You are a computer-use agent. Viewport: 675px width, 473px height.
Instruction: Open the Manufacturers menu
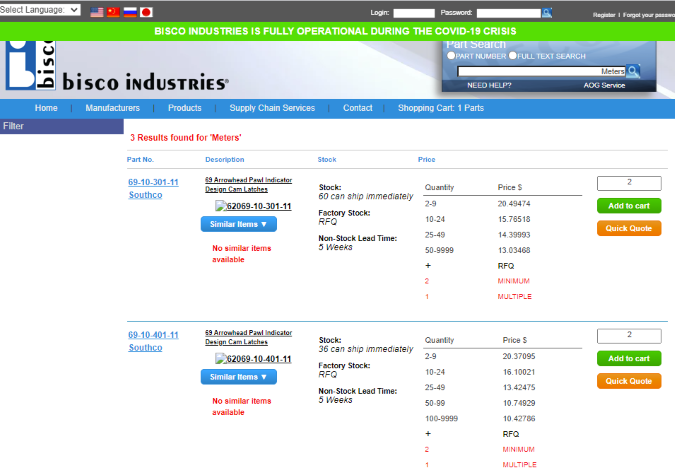(112, 108)
